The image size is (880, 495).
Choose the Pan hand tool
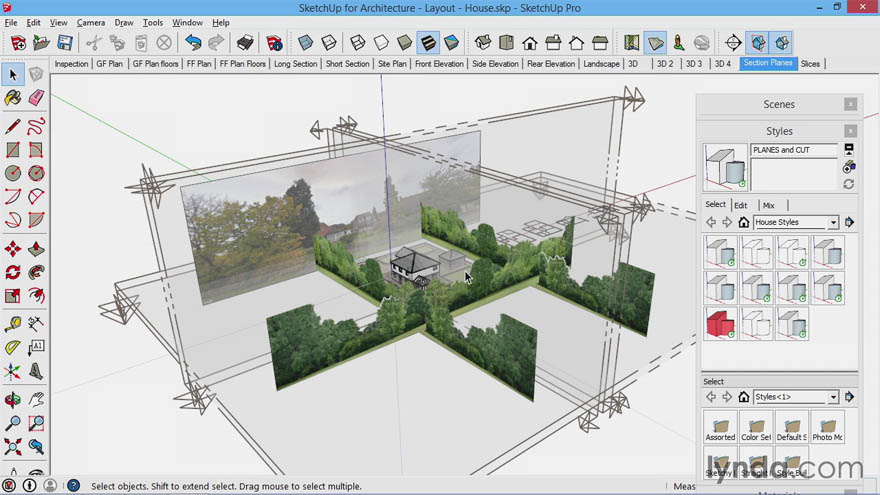[36, 400]
